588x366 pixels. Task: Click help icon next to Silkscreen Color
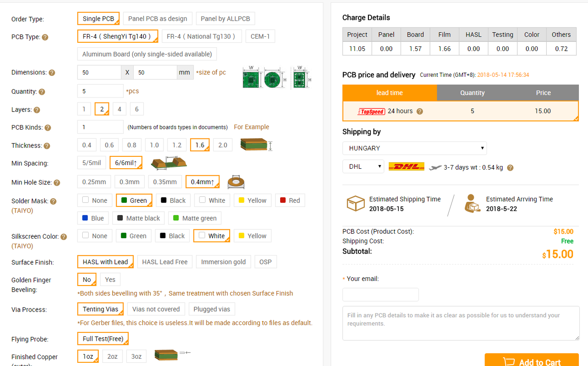tap(64, 237)
